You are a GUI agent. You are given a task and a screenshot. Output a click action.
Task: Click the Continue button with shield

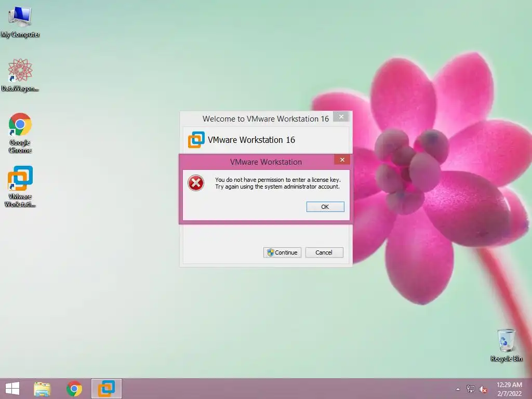[x=282, y=252]
